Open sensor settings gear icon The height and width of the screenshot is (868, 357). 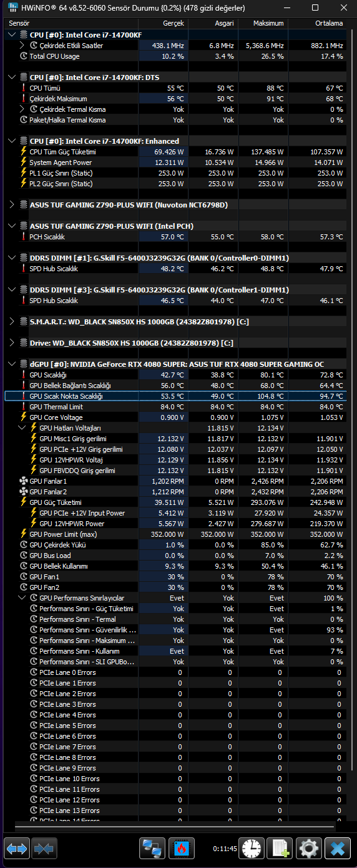(x=308, y=848)
